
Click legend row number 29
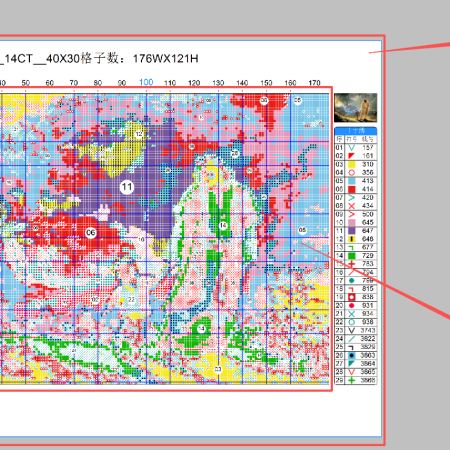[339, 380]
